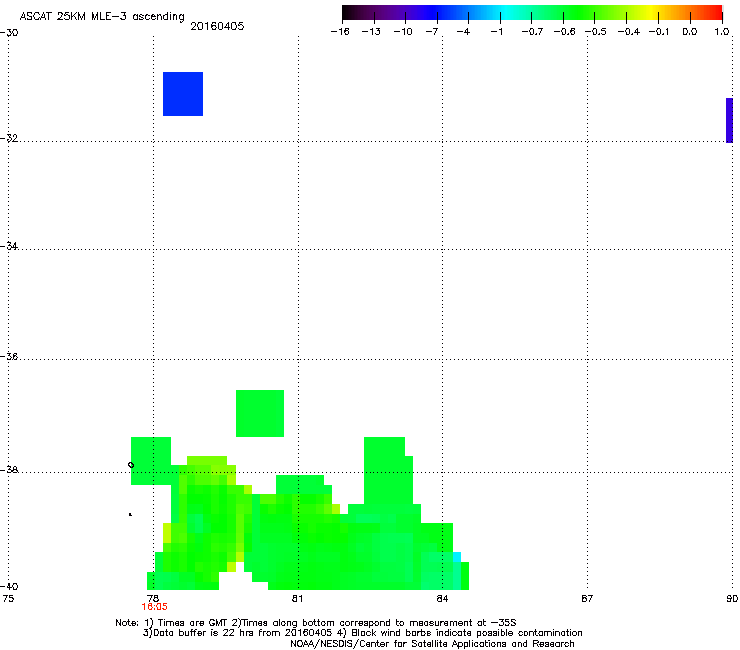The width and height of the screenshot is (740, 650).
Task: Click the colorbar label '-0.4'
Action: 629,32
